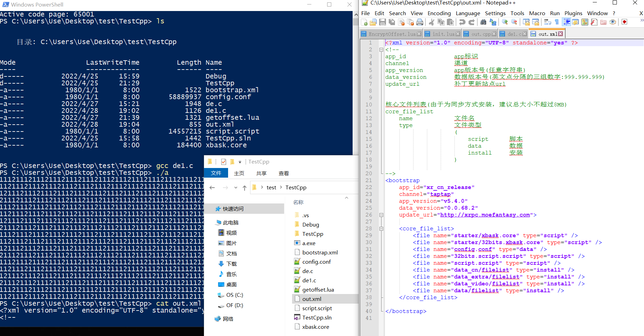
Task: Click the Undo arrow in Notepad++ toolbar
Action: tap(462, 22)
